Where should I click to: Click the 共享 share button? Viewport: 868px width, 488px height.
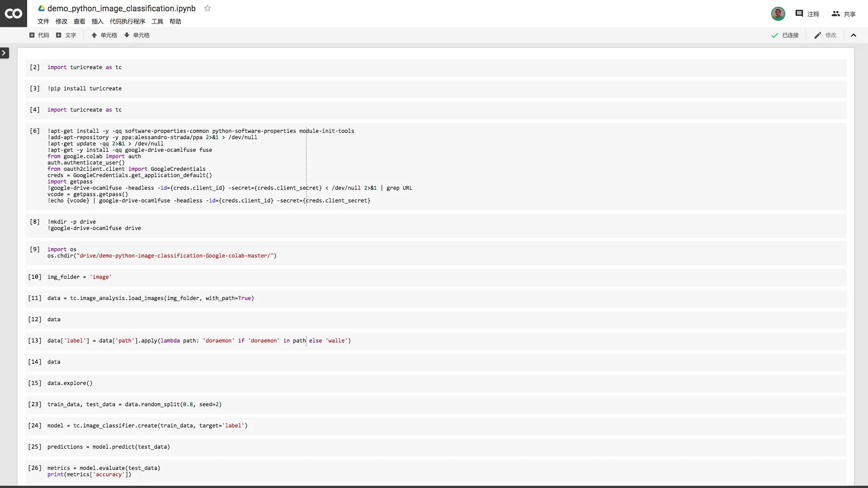[844, 14]
